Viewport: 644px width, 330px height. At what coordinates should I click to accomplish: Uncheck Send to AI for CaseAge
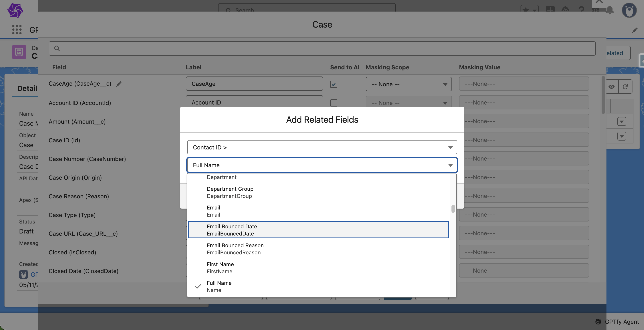click(x=334, y=84)
